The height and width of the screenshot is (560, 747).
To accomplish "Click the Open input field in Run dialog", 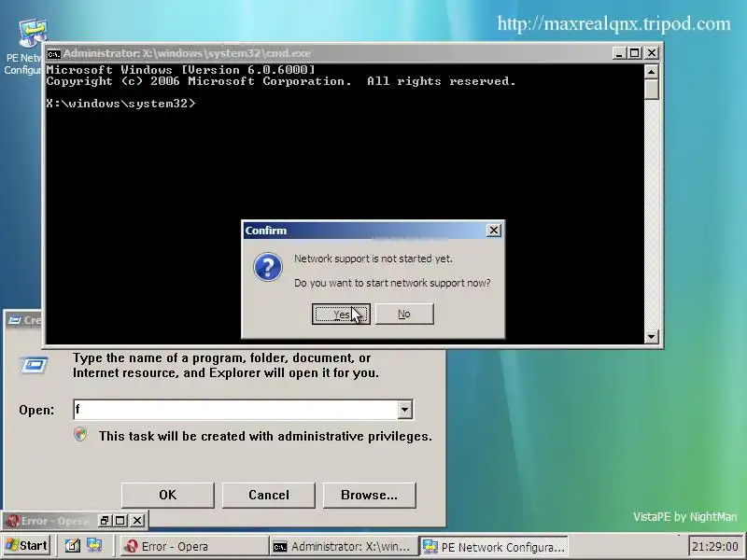I will 236,410.
